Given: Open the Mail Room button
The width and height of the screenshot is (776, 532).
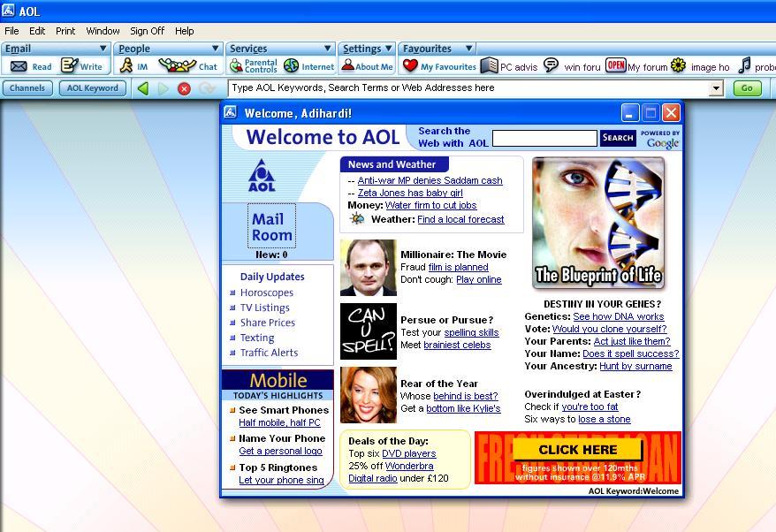Looking at the screenshot, I should click(271, 226).
